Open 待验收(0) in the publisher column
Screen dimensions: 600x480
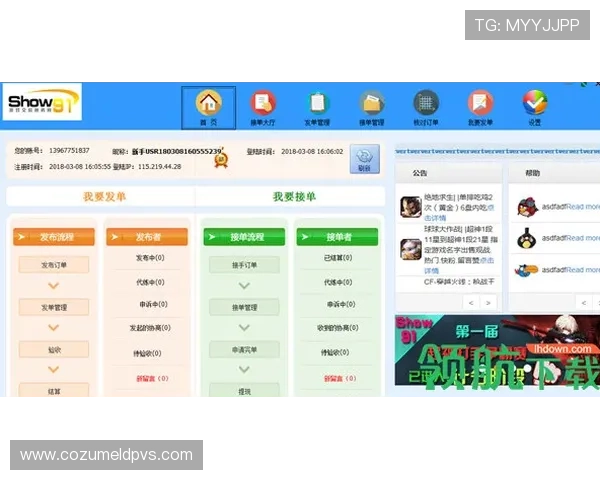(x=147, y=353)
